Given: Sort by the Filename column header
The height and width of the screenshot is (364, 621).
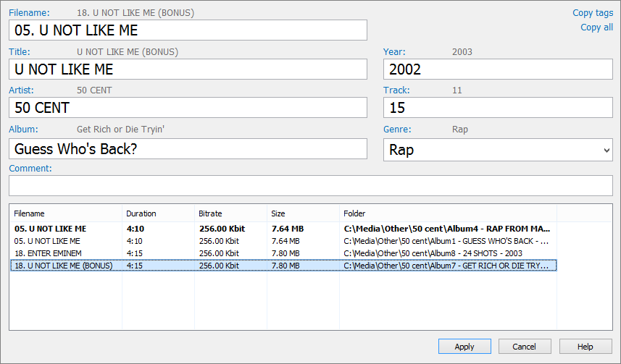Looking at the screenshot, I should click(x=66, y=213).
